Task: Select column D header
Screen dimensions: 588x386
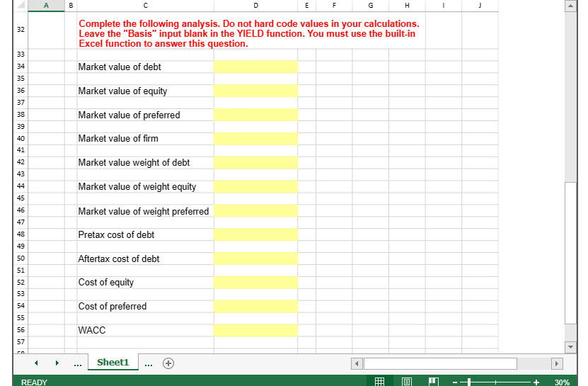Action: click(255, 6)
